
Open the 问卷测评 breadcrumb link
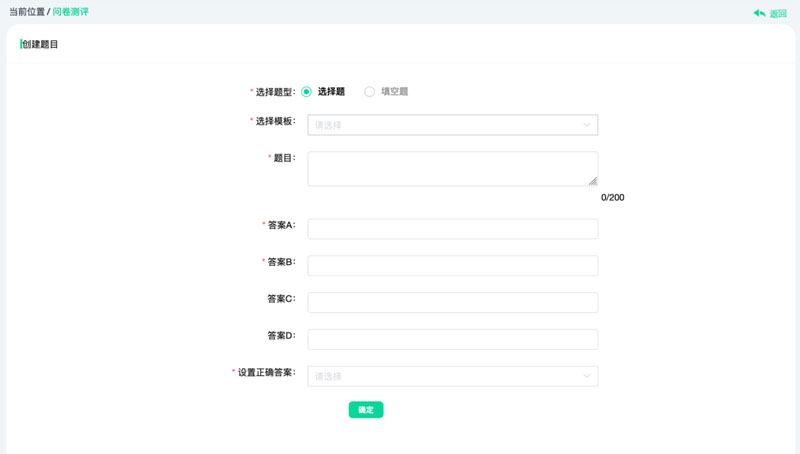coord(70,12)
